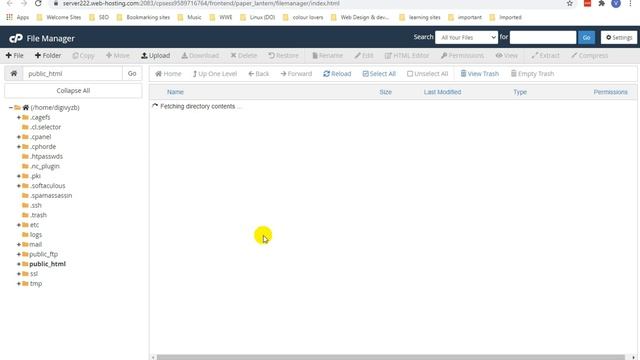This screenshot has height=360, width=640.
Task: Open the Upload tool
Action: [x=156, y=56]
